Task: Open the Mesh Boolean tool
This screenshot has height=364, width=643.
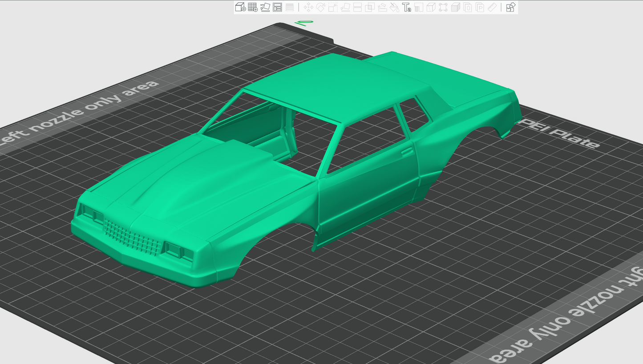Action: click(x=369, y=7)
